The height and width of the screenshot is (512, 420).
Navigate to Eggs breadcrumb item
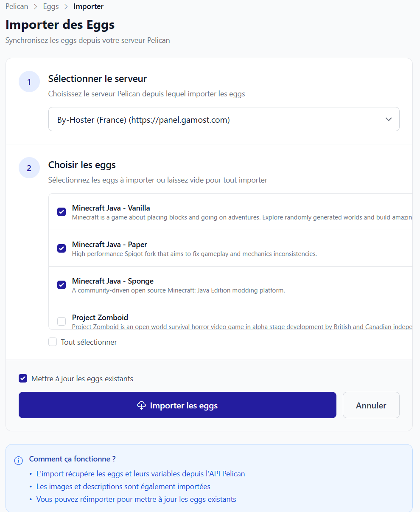51,7
